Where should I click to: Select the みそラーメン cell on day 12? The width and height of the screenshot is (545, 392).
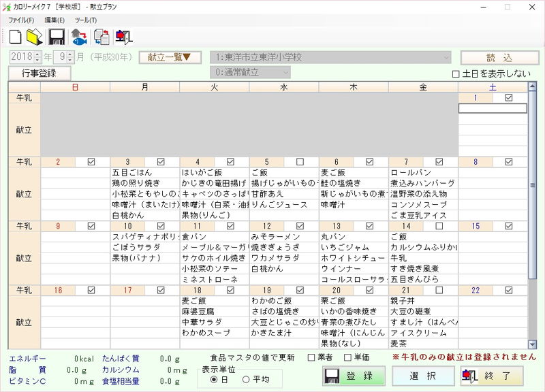click(x=284, y=237)
